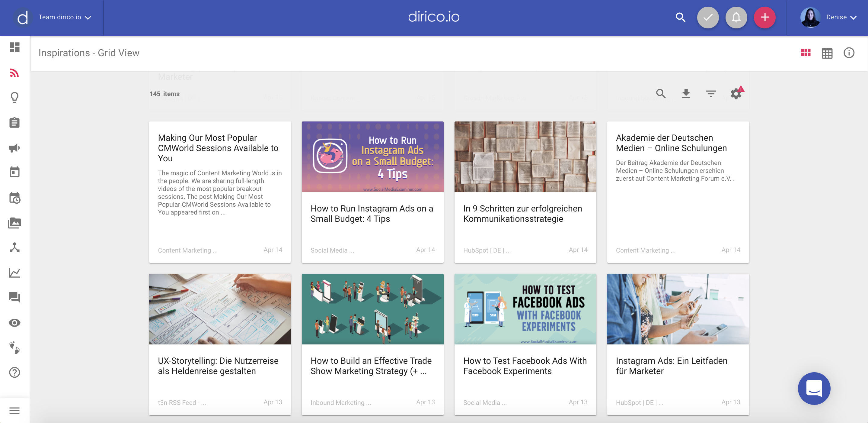Switch to table view layout
This screenshot has height=423, width=868.
(x=827, y=53)
